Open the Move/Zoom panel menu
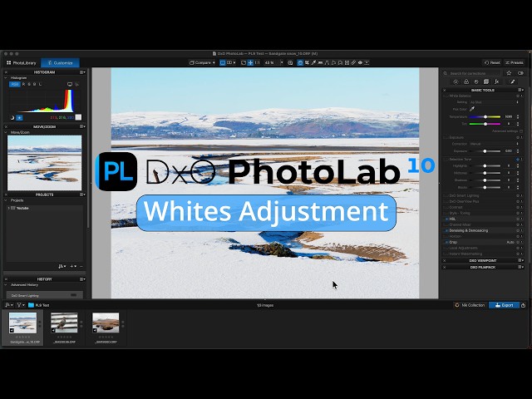Image resolution: width=532 pixels, height=399 pixels. click(82, 126)
